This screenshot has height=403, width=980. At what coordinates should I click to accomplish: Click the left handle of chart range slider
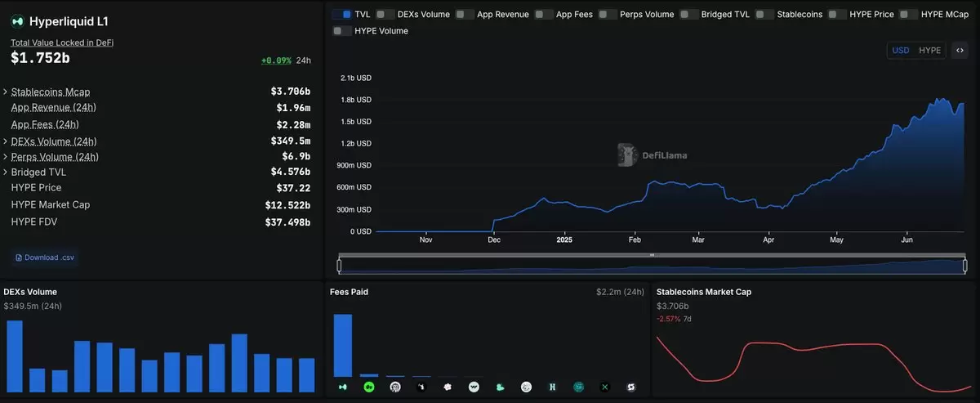340,266
